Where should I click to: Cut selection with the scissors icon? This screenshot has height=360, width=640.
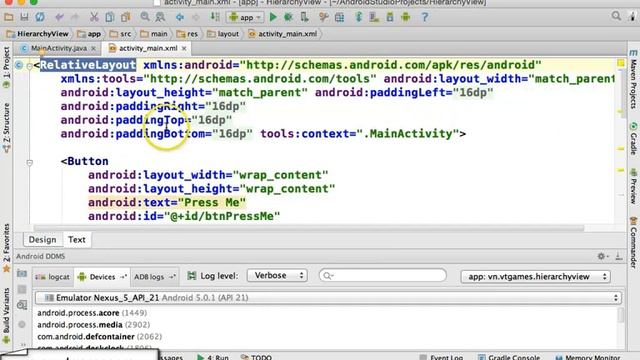point(94,17)
